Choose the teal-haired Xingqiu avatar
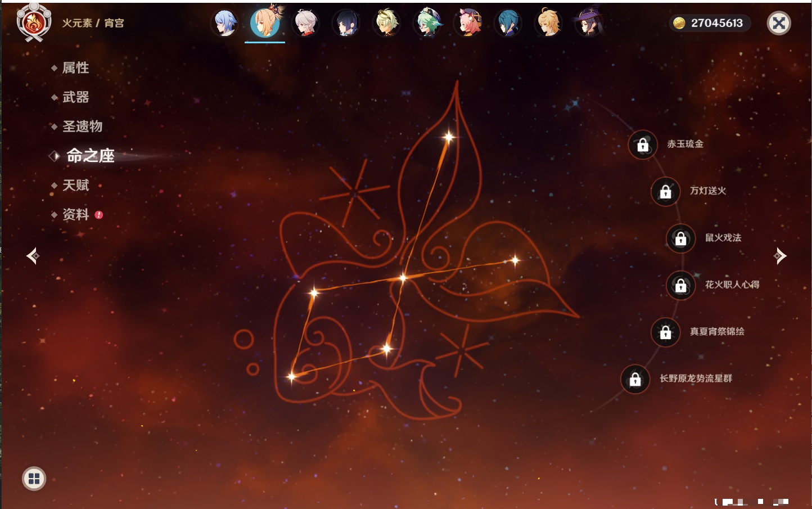Image resolution: width=812 pixels, height=509 pixels. coord(508,23)
